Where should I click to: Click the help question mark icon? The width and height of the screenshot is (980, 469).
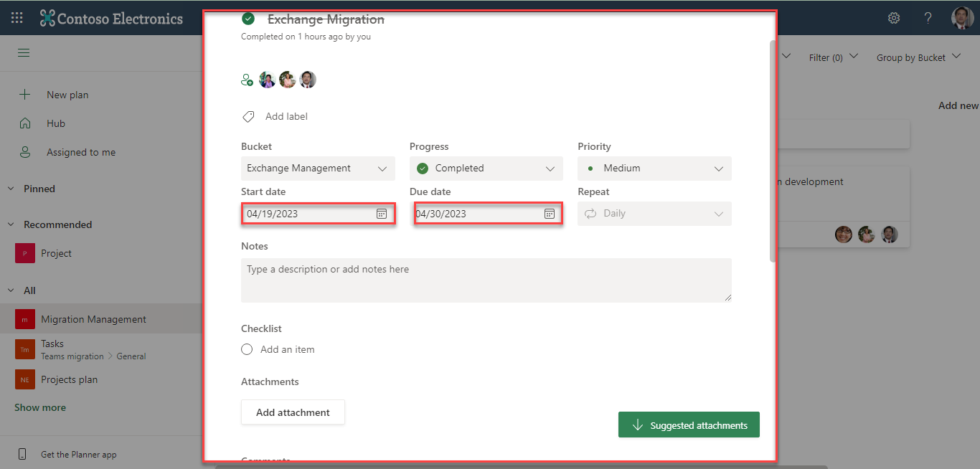pyautogui.click(x=928, y=18)
